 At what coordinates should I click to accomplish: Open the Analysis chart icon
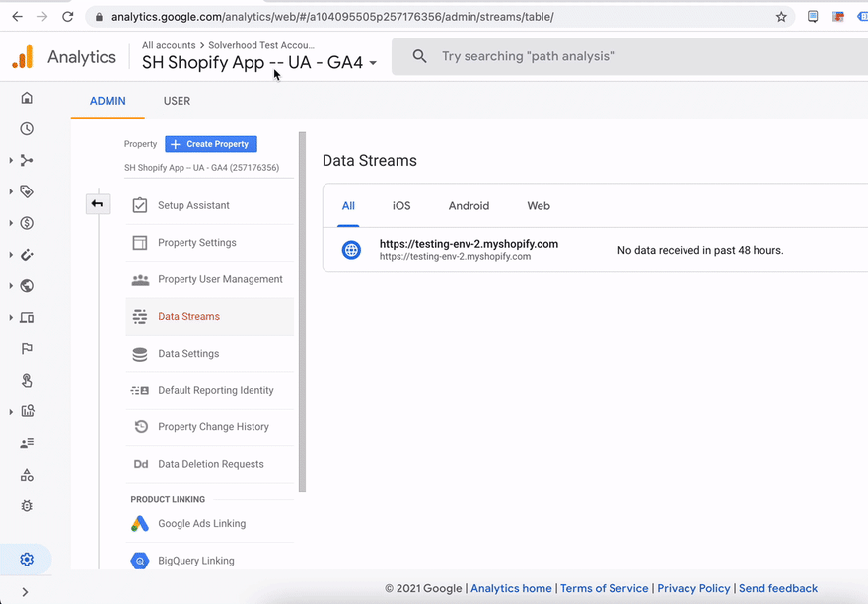27,412
